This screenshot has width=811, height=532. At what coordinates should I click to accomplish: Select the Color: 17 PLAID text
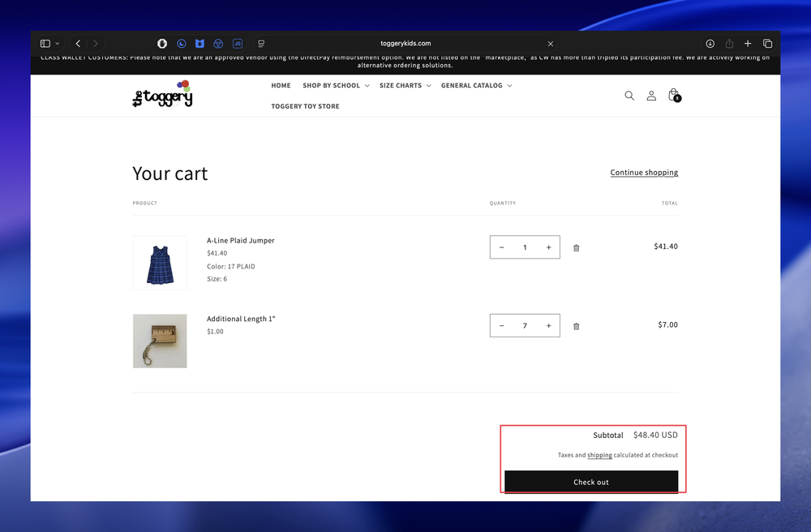point(230,266)
